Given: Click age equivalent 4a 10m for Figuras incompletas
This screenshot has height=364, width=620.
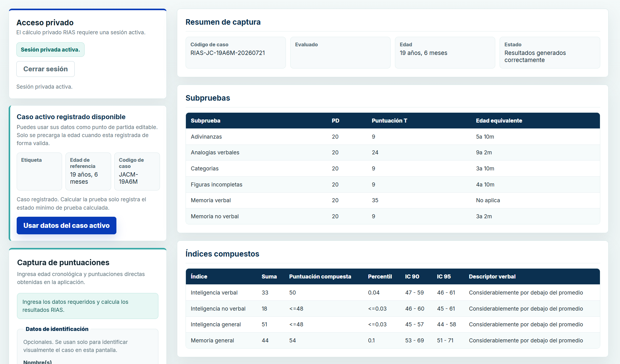Looking at the screenshot, I should tap(485, 185).
